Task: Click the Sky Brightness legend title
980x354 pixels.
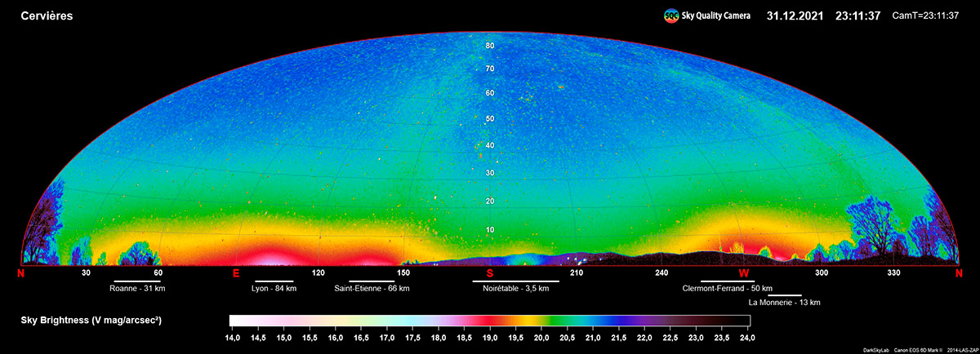Action: [91, 321]
